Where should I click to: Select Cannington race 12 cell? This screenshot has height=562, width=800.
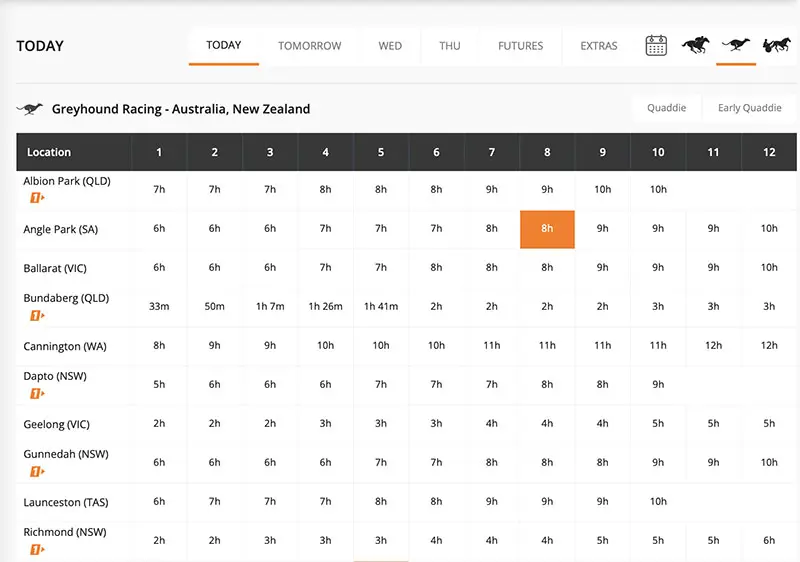pos(769,346)
